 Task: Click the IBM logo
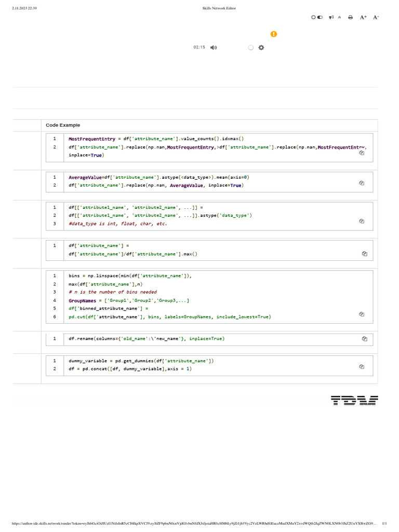pyautogui.click(x=354, y=400)
